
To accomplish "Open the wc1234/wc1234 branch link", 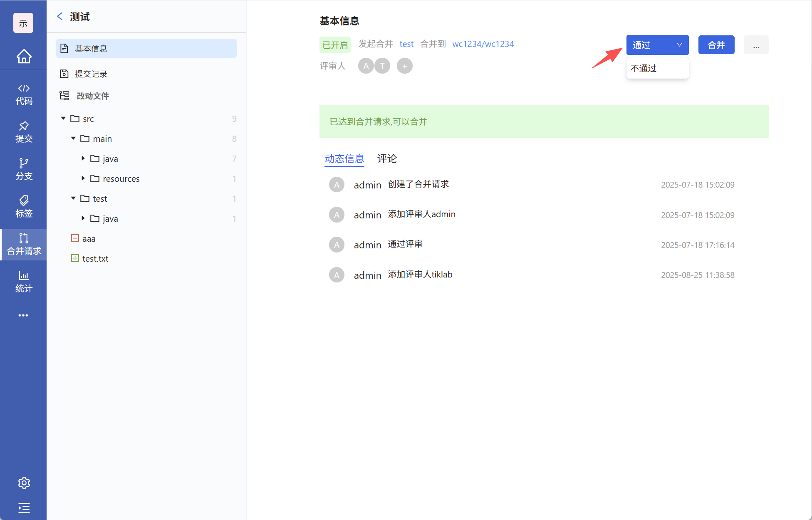I will [x=483, y=44].
